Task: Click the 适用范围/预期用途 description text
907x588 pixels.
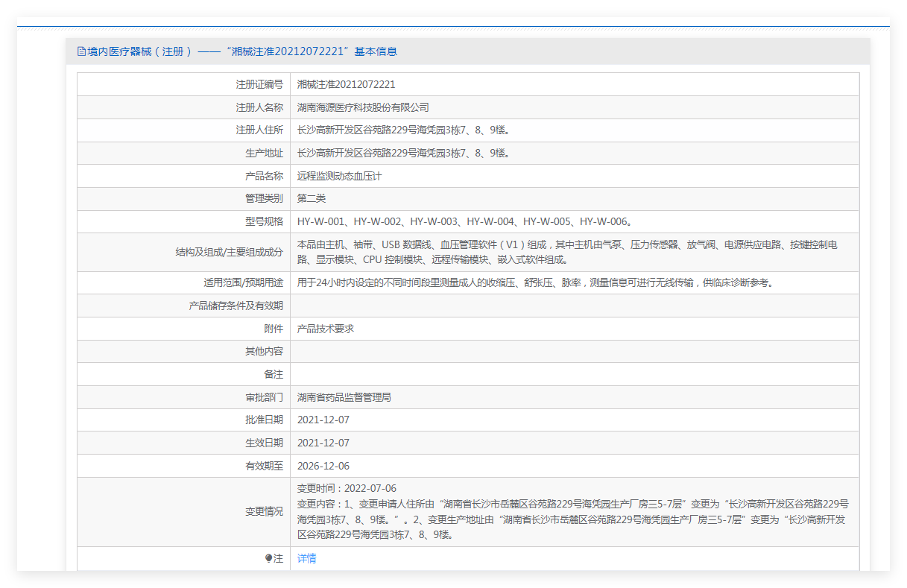Action: pyautogui.click(x=535, y=282)
